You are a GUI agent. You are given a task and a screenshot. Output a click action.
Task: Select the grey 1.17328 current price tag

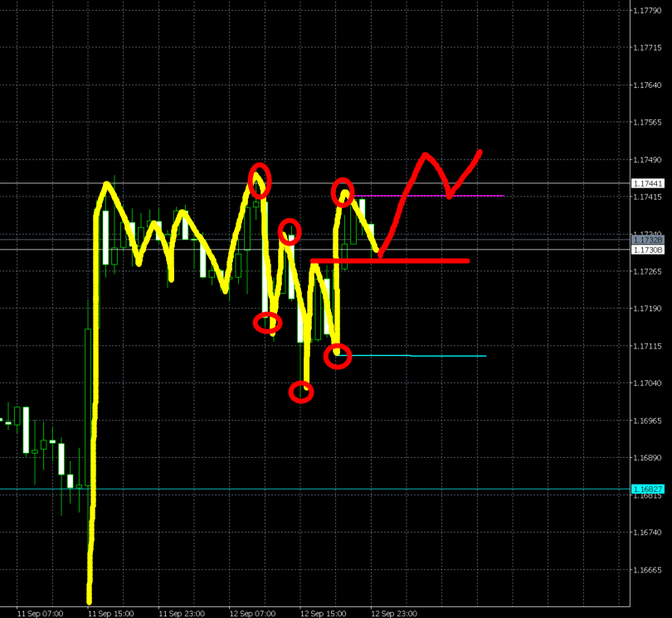click(648, 240)
